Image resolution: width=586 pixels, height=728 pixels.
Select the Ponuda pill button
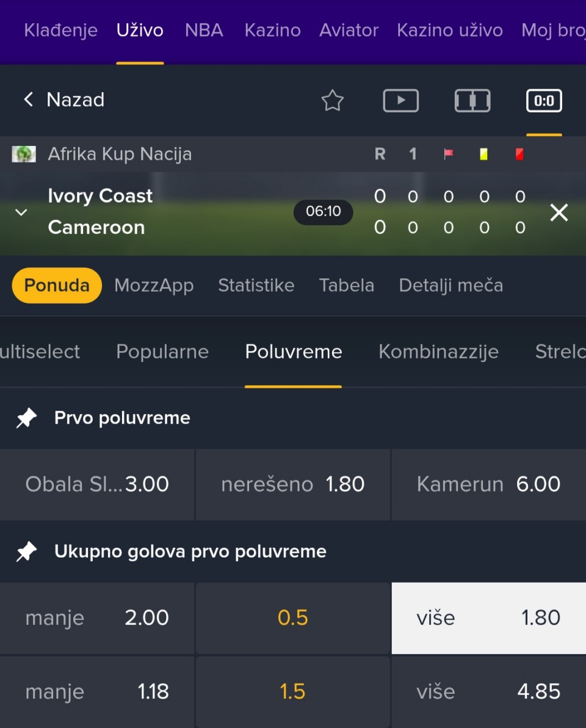pyautogui.click(x=57, y=285)
